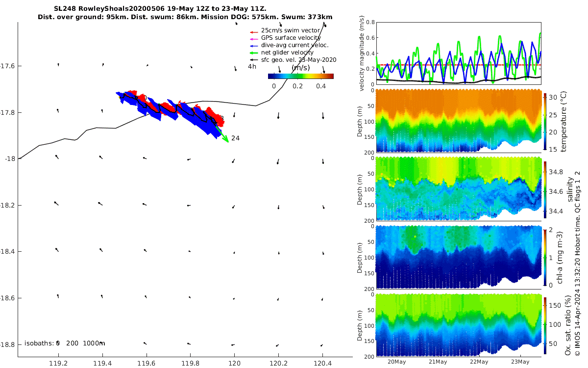The height and width of the screenshot is (368, 588).
Task: Click the 120 longitude tick label
Action: pos(234,364)
